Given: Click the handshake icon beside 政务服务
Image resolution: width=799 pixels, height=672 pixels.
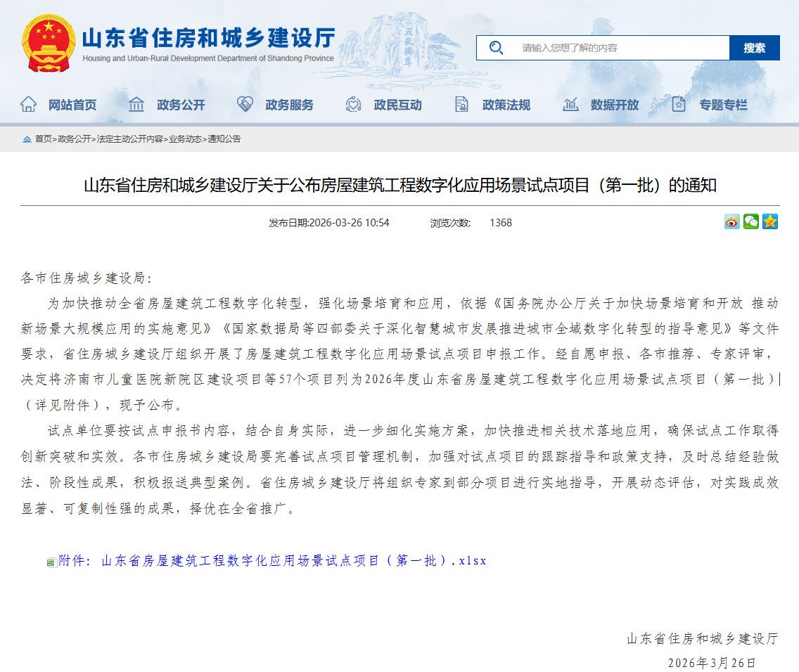Looking at the screenshot, I should click(x=245, y=103).
